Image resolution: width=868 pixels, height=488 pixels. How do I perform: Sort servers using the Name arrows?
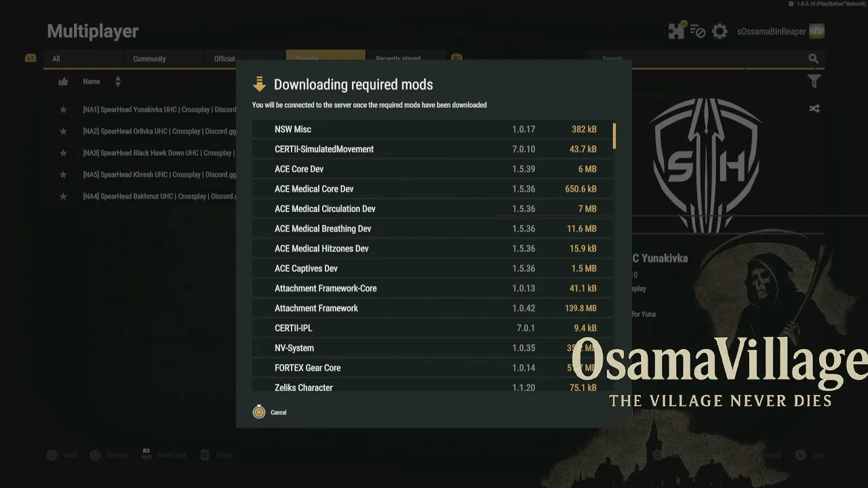pyautogui.click(x=117, y=82)
